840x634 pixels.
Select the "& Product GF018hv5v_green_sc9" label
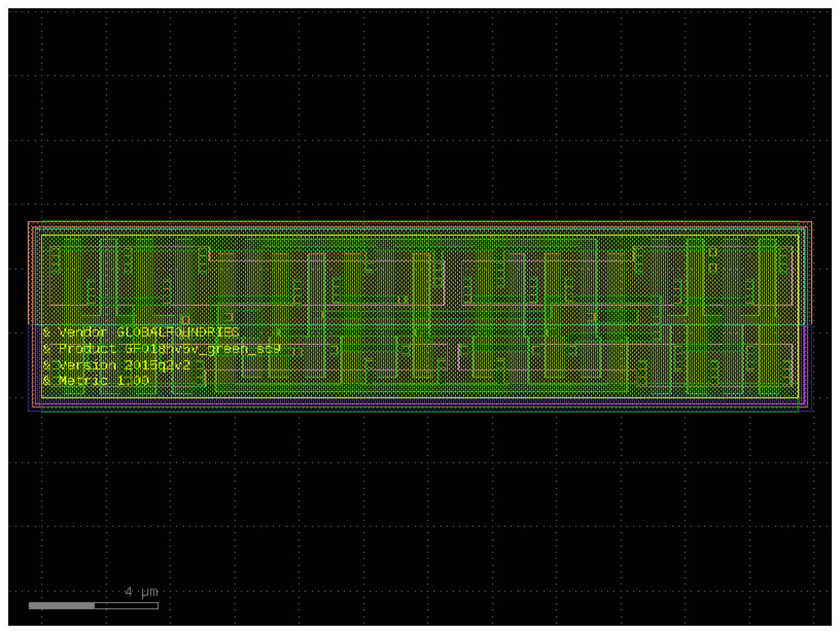click(162, 349)
